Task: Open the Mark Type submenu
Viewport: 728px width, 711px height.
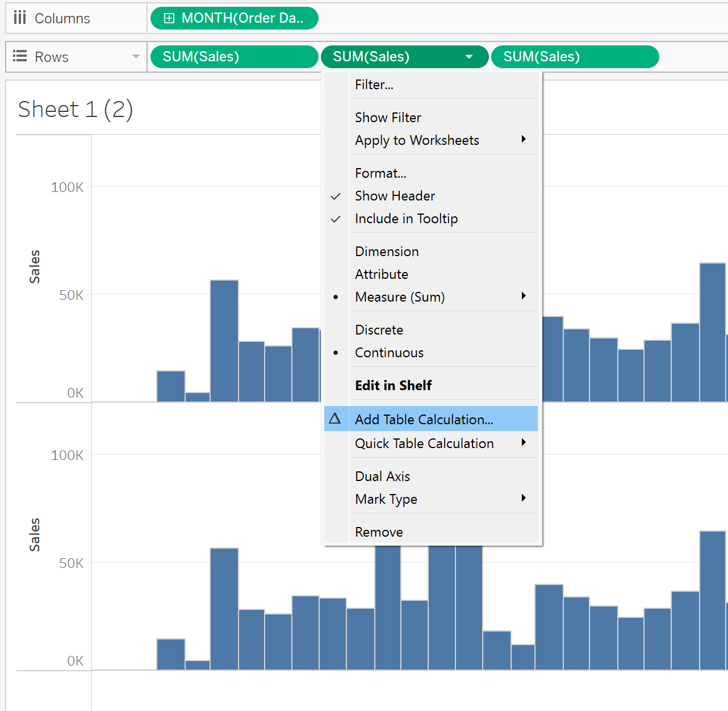Action: [523, 499]
